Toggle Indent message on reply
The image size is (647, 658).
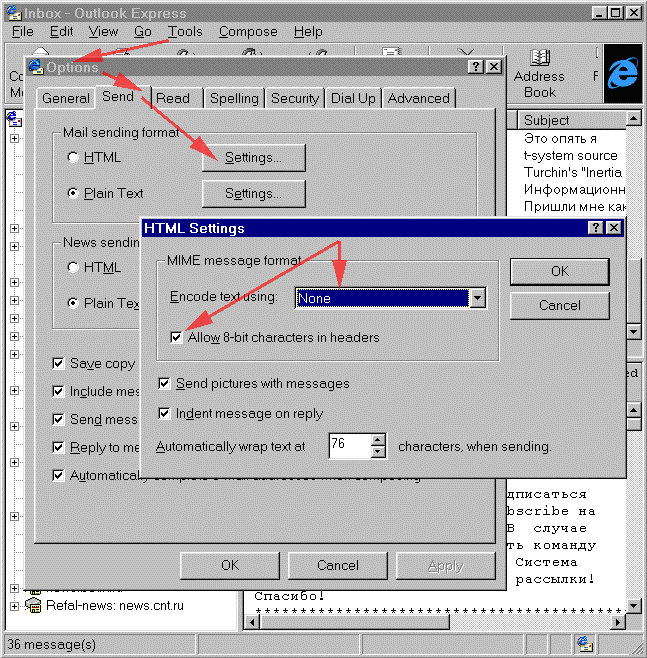tap(164, 413)
